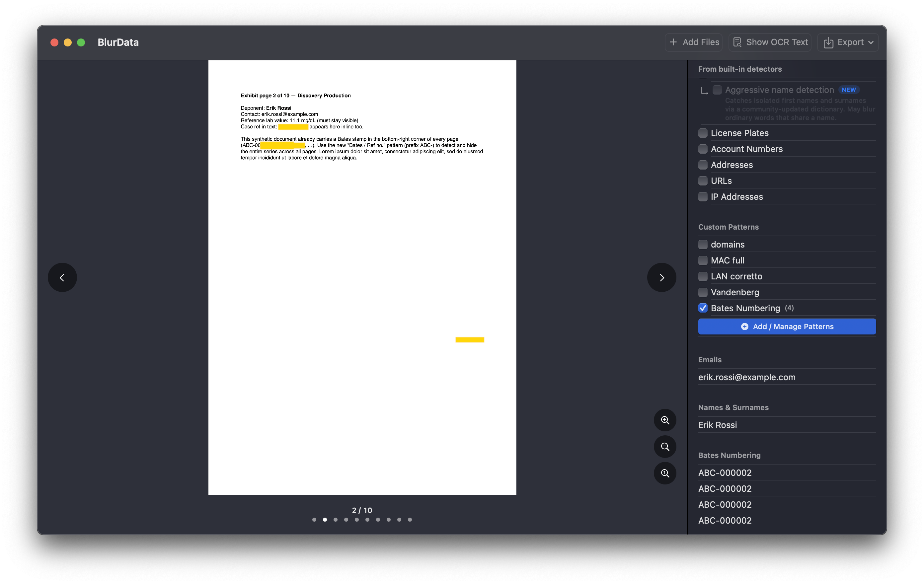
Task: Turn on IP Addresses detection
Action: pyautogui.click(x=703, y=196)
